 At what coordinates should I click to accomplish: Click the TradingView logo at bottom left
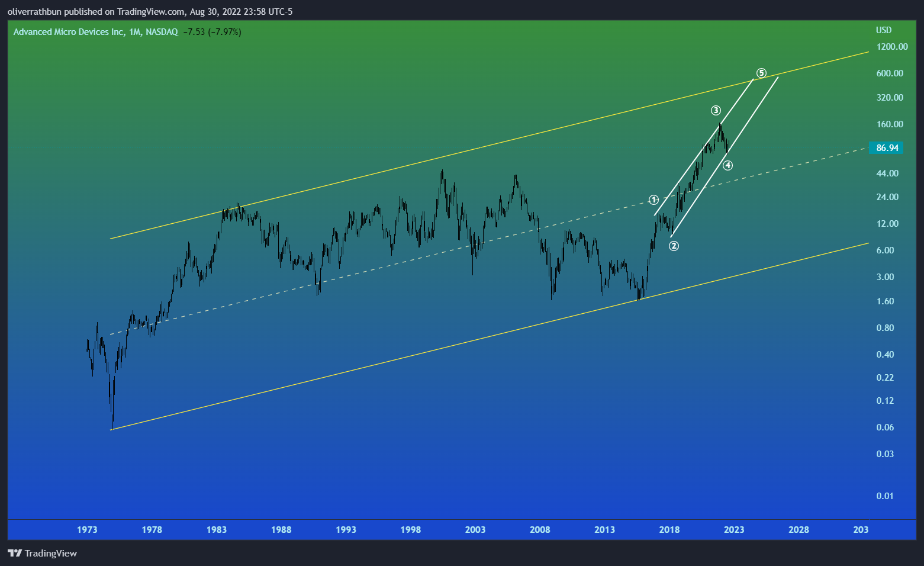(x=42, y=553)
